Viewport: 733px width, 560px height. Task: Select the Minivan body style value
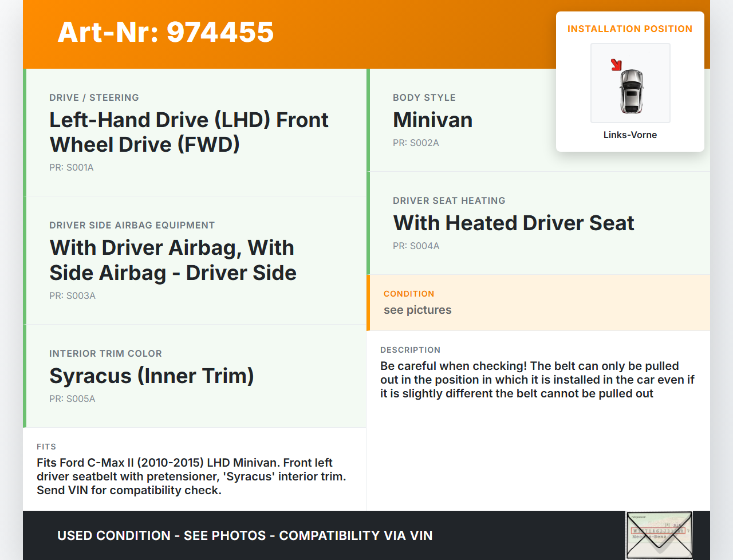pos(432,120)
